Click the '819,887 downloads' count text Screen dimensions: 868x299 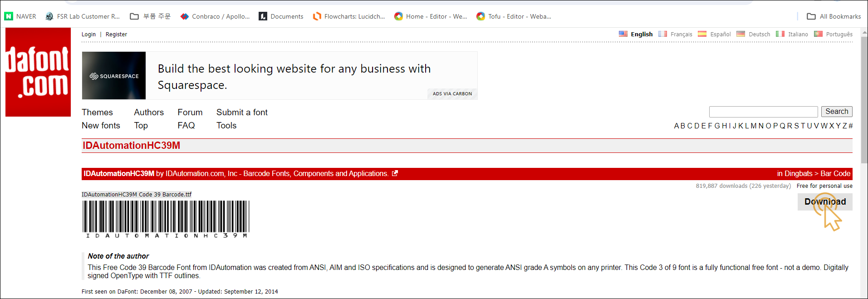click(x=721, y=186)
